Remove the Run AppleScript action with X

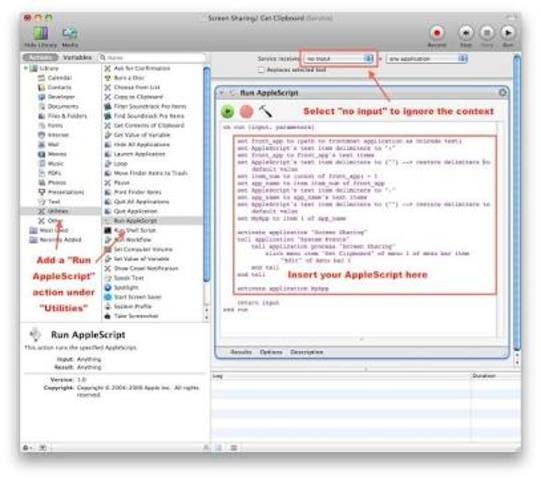502,92
